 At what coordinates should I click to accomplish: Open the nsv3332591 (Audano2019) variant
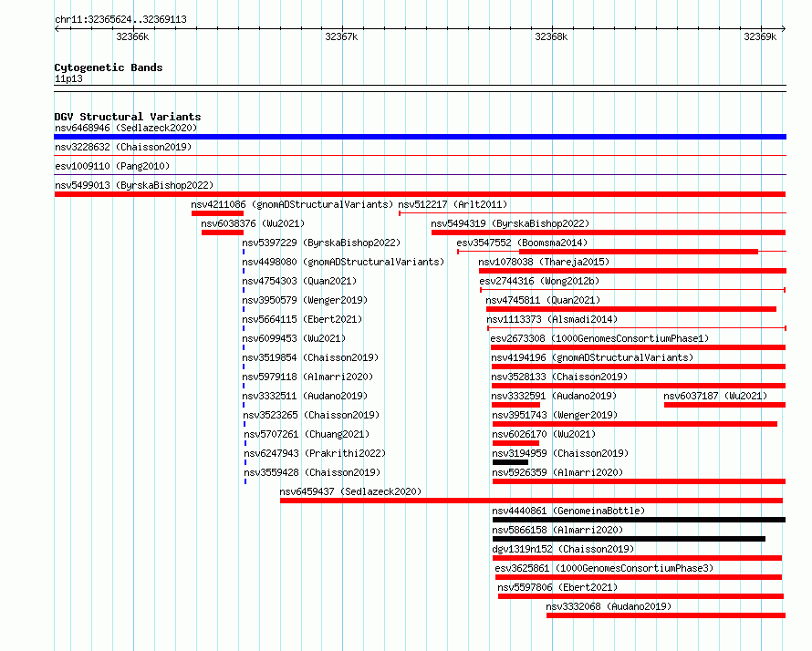click(x=554, y=396)
